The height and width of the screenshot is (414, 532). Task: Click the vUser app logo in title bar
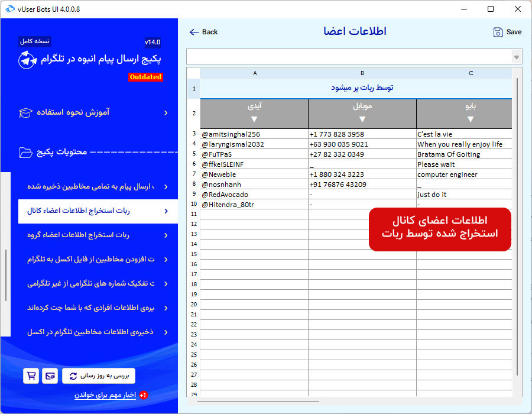click(10, 9)
